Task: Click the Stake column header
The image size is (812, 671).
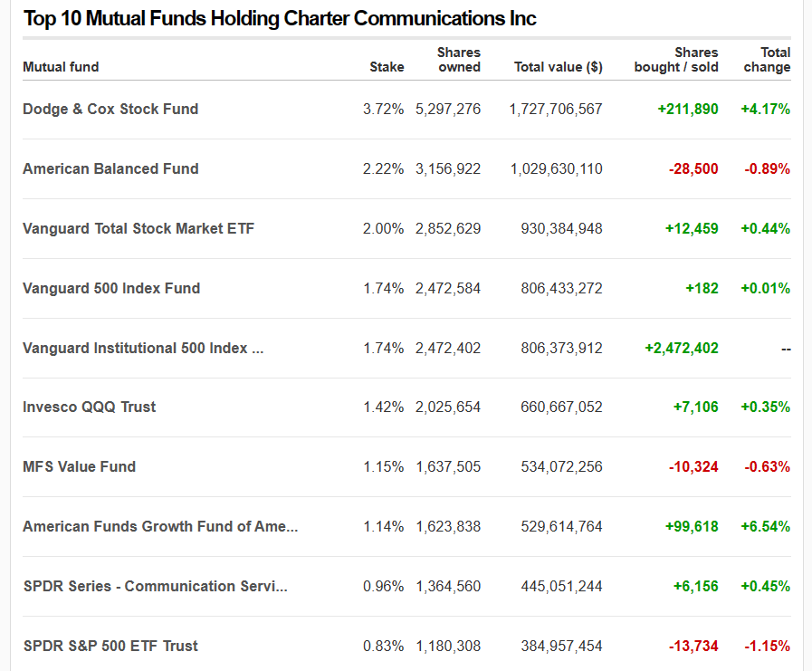Action: point(387,67)
